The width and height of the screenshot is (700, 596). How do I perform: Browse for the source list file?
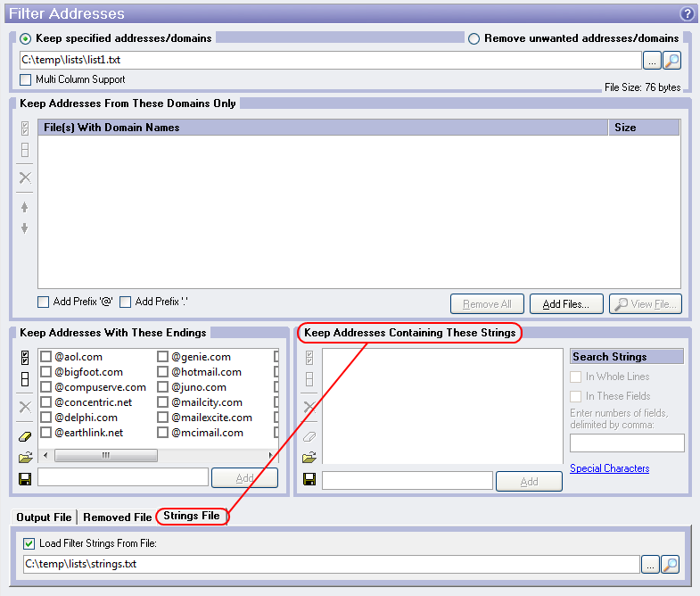[652, 61]
